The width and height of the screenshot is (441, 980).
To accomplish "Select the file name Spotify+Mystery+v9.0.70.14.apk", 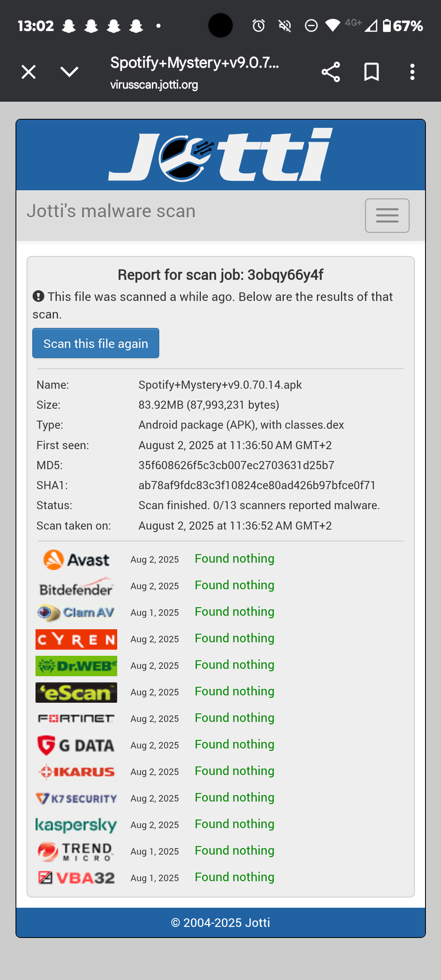I will pyautogui.click(x=220, y=385).
